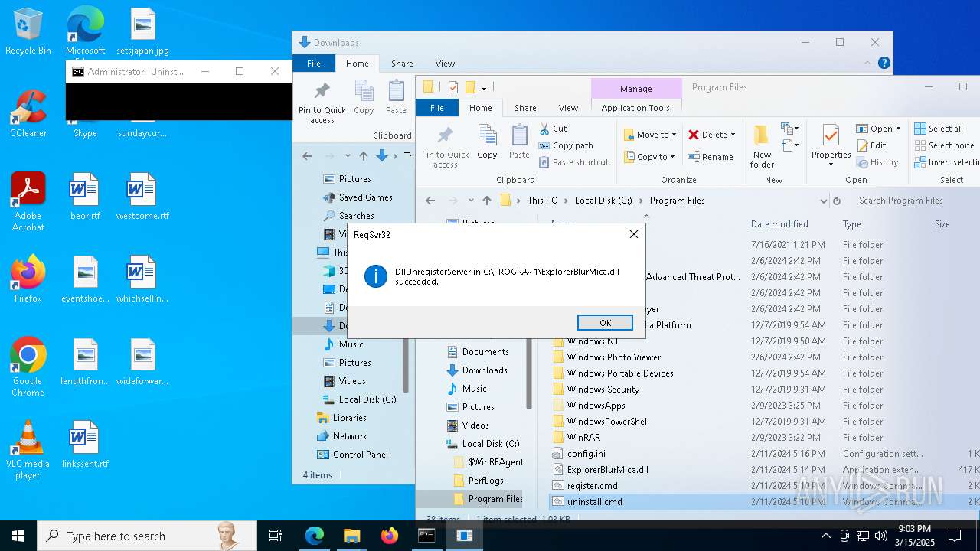The height and width of the screenshot is (551, 980).
Task: Click New folder in Program Files ribbon
Action: tap(762, 147)
